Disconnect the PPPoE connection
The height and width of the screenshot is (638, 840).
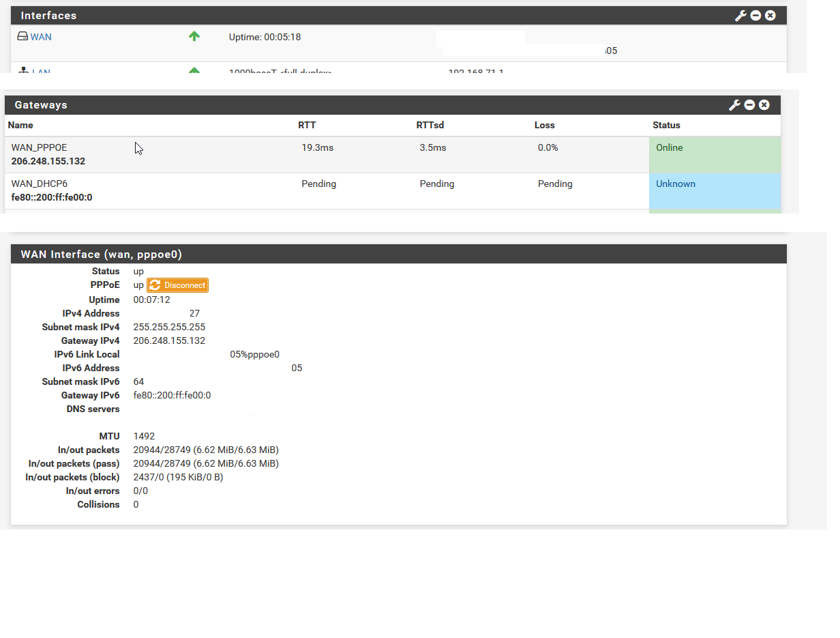point(184,285)
